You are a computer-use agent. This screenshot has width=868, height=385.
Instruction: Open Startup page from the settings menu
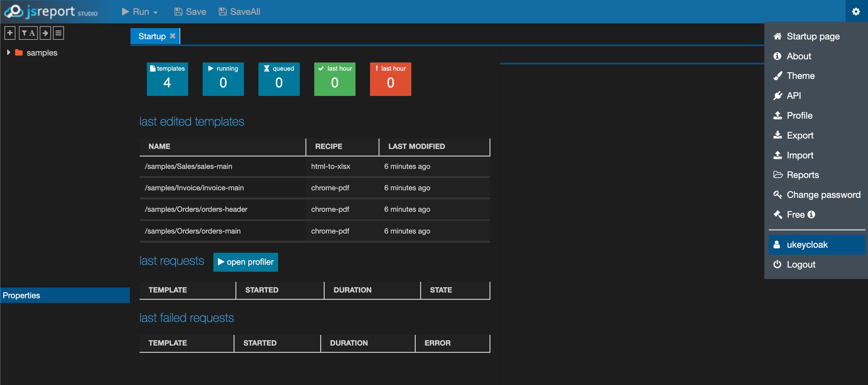[x=816, y=36]
